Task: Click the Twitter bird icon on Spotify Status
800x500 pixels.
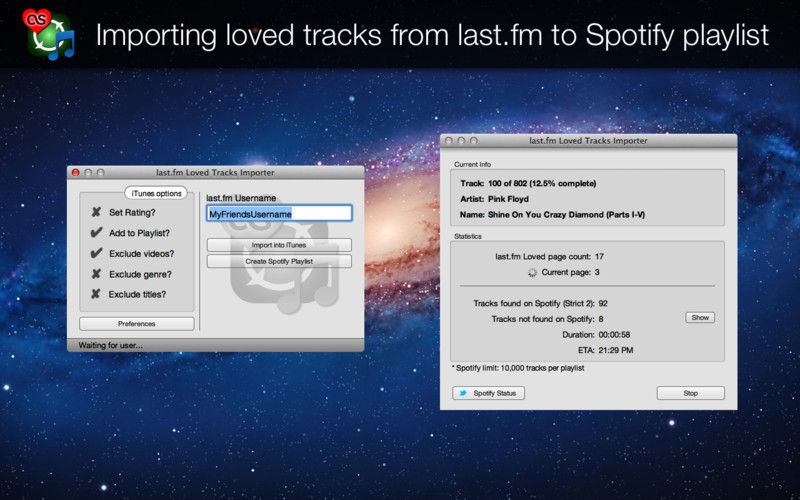Action: 463,393
